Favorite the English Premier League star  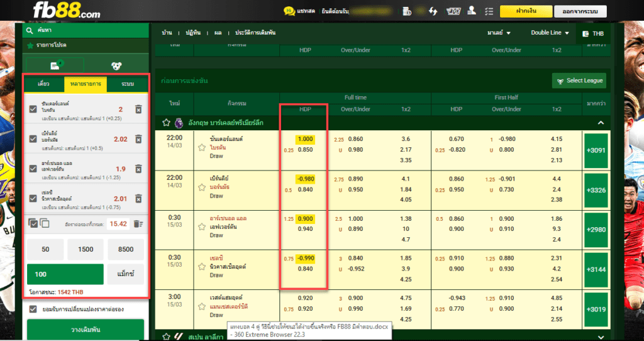pyautogui.click(x=166, y=123)
